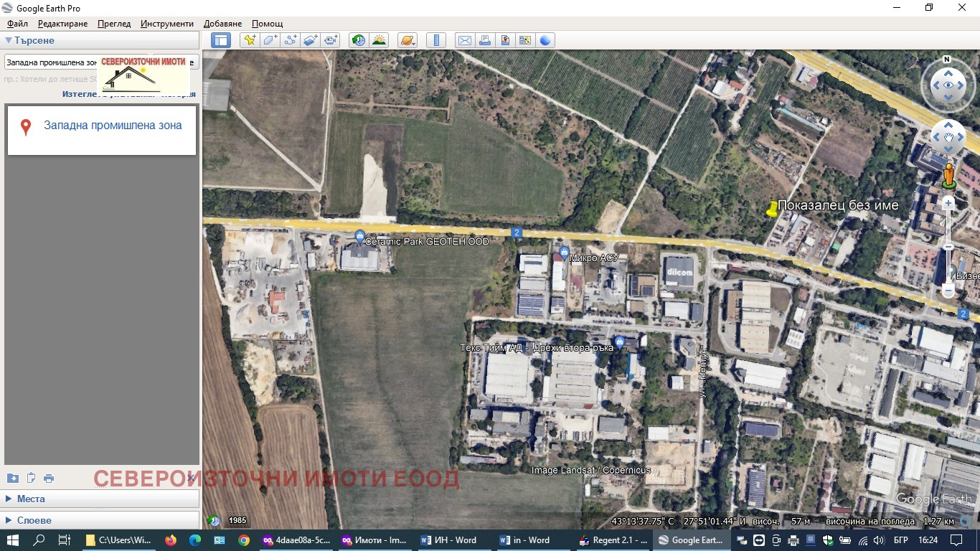Screen dimensions: 980x551
Task: Open the planet switcher dropdown
Action: point(407,40)
